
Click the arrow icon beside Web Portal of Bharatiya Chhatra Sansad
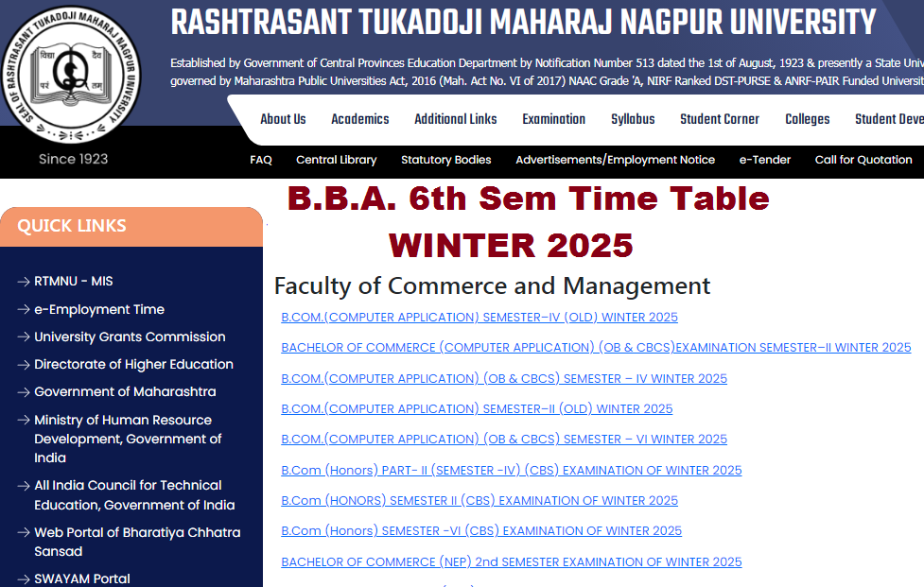[22, 532]
